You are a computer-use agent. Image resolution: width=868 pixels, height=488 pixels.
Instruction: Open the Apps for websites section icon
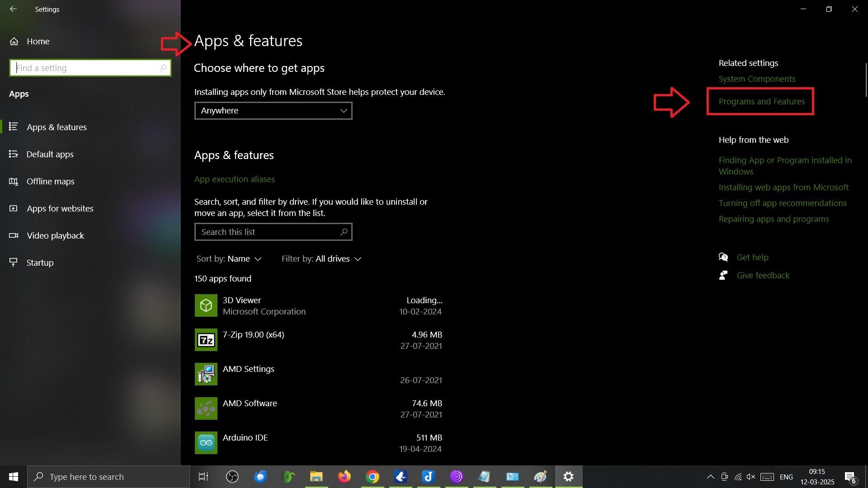pos(13,208)
